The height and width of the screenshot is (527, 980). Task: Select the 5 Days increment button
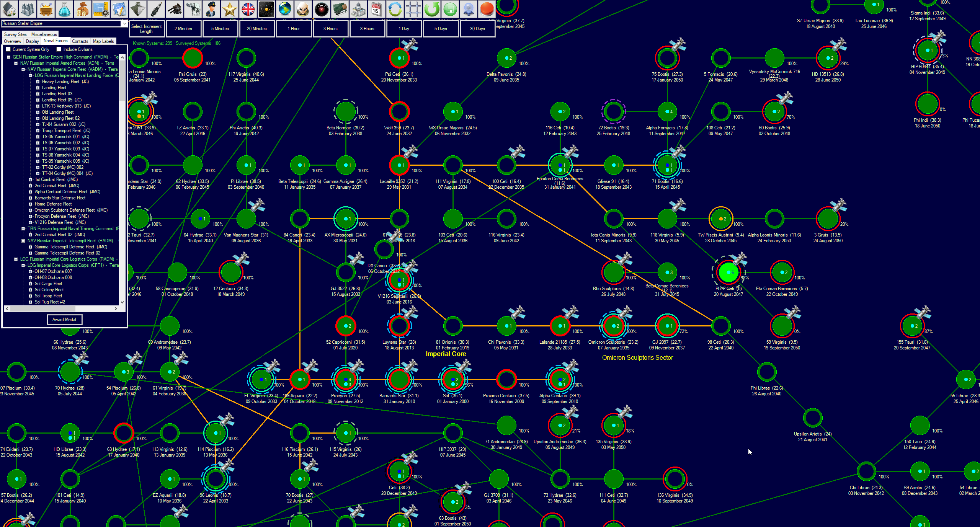pyautogui.click(x=440, y=29)
